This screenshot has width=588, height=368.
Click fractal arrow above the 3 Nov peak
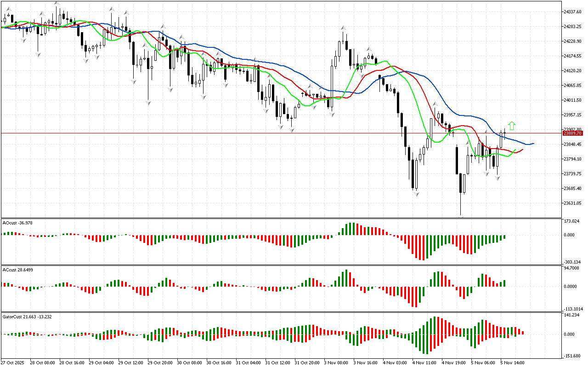coord(343,29)
